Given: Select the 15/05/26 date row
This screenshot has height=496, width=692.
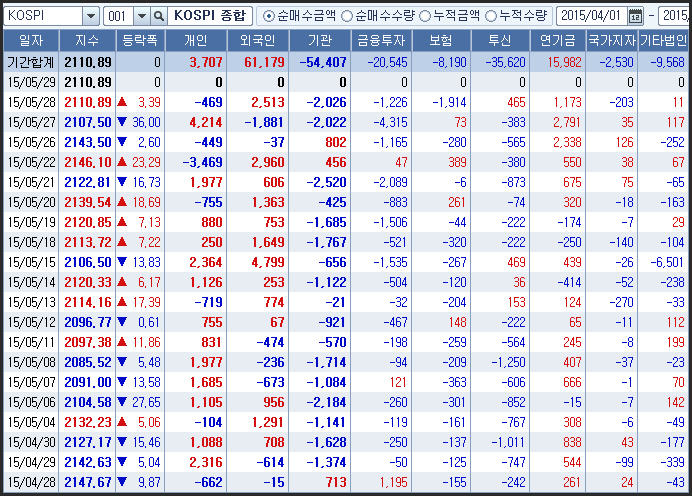Looking at the screenshot, I should pyautogui.click(x=346, y=142).
